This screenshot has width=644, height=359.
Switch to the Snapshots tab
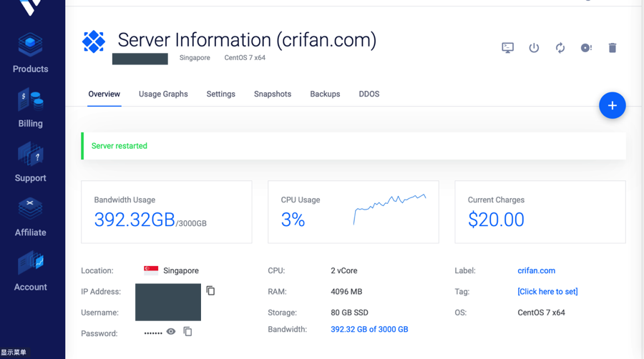pyautogui.click(x=273, y=94)
